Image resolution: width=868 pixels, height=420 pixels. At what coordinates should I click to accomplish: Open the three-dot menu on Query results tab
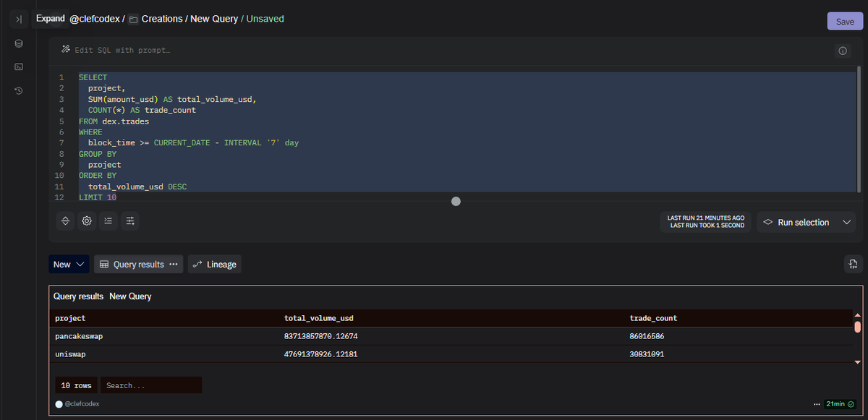pos(174,265)
